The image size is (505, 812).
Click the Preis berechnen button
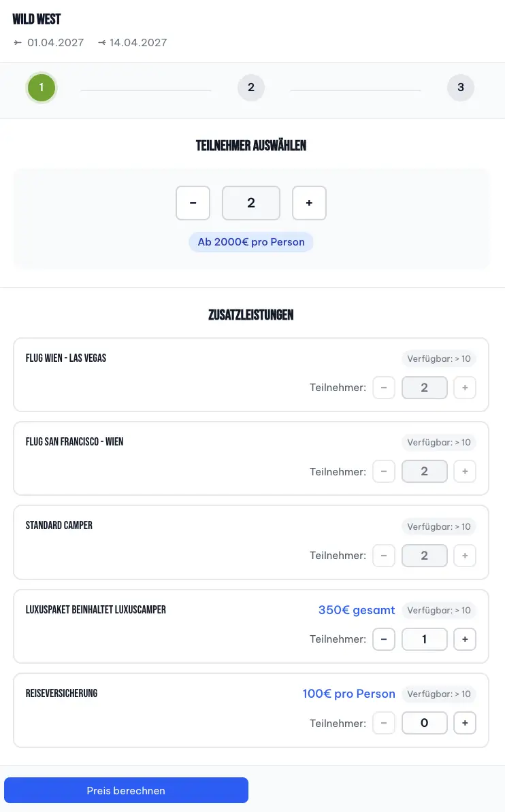pyautogui.click(x=126, y=790)
